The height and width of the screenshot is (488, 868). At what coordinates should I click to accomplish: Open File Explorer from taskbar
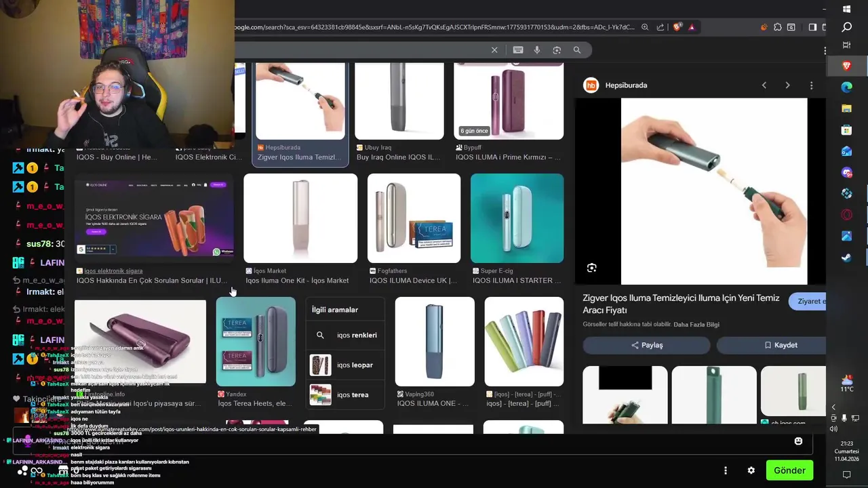(847, 108)
